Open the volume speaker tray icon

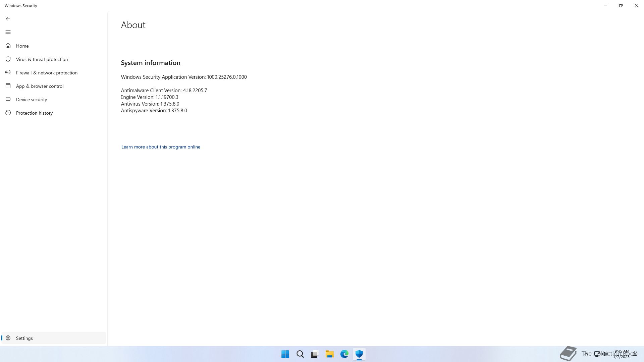coord(605,354)
